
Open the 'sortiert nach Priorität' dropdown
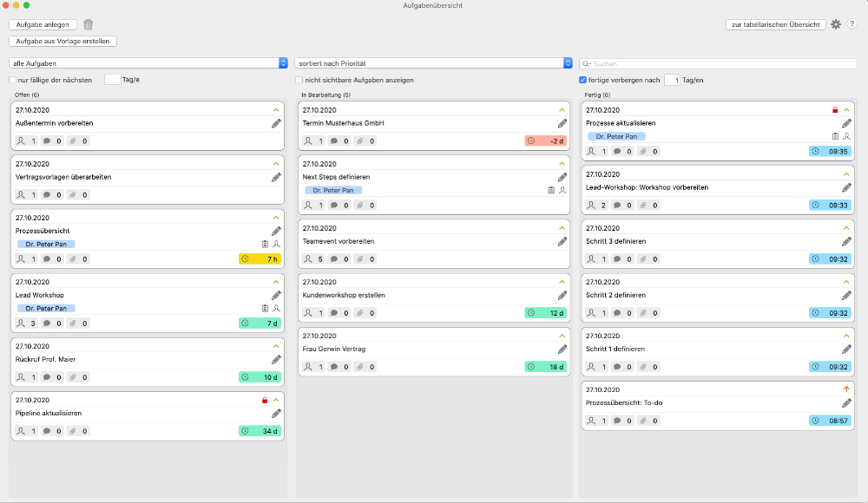(x=433, y=63)
